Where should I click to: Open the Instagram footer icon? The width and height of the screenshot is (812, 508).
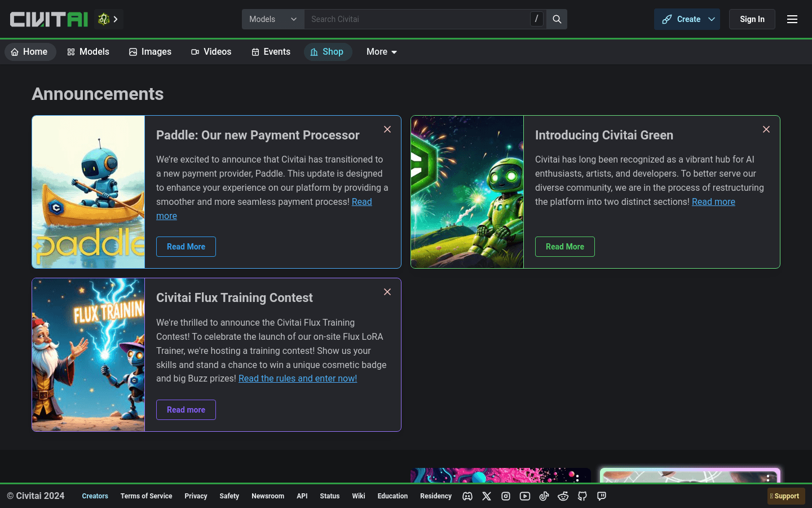506,496
